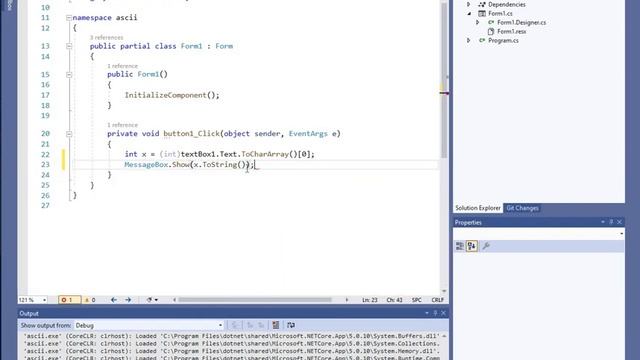This screenshot has height=360, width=640.
Task: Close the Output panel
Action: coord(444,313)
